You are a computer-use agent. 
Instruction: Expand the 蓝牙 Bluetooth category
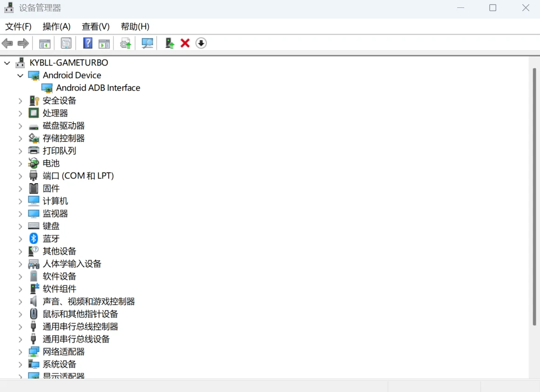click(x=20, y=239)
